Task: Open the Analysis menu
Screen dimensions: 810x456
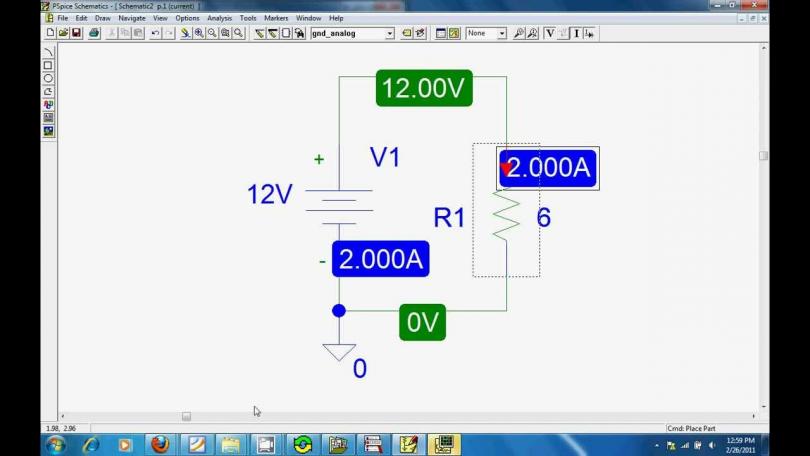Action: [x=219, y=18]
